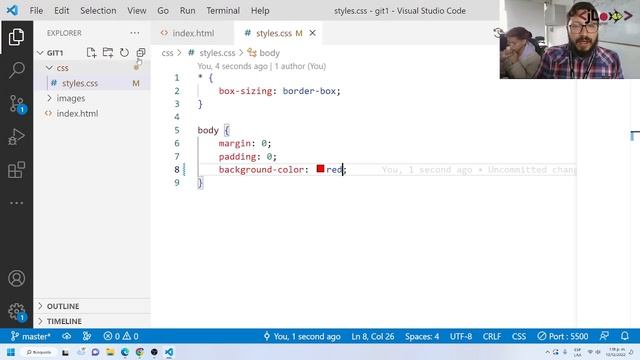640x360 pixels.
Task: Open Source Control view with one change
Action: pyautogui.click(x=17, y=104)
